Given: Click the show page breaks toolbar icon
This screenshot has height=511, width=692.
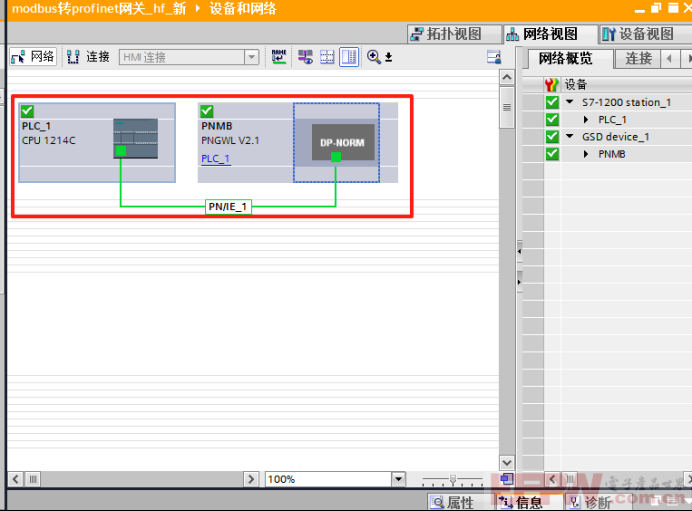Looking at the screenshot, I should tap(327, 56).
